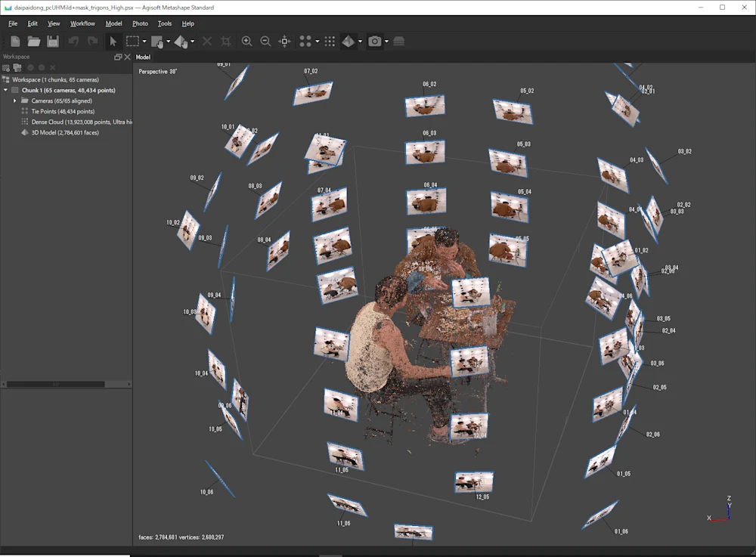The height and width of the screenshot is (557, 756).
Task: Zoom out with the magnifier minus icon
Action: (265, 42)
